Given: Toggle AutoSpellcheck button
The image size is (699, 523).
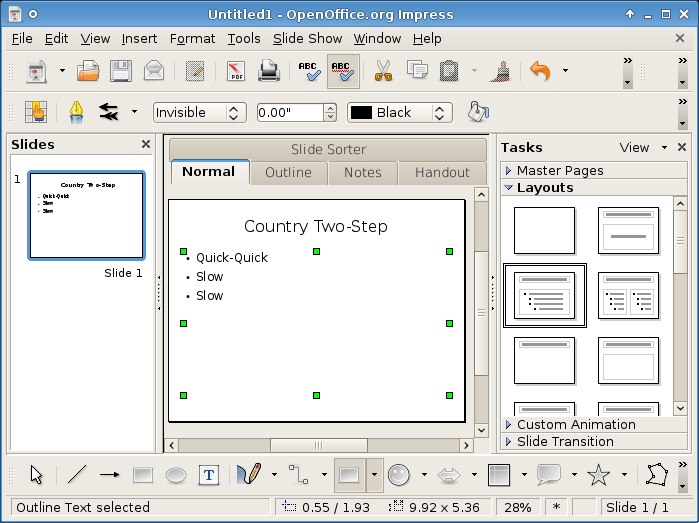Looking at the screenshot, I should click(x=343, y=71).
